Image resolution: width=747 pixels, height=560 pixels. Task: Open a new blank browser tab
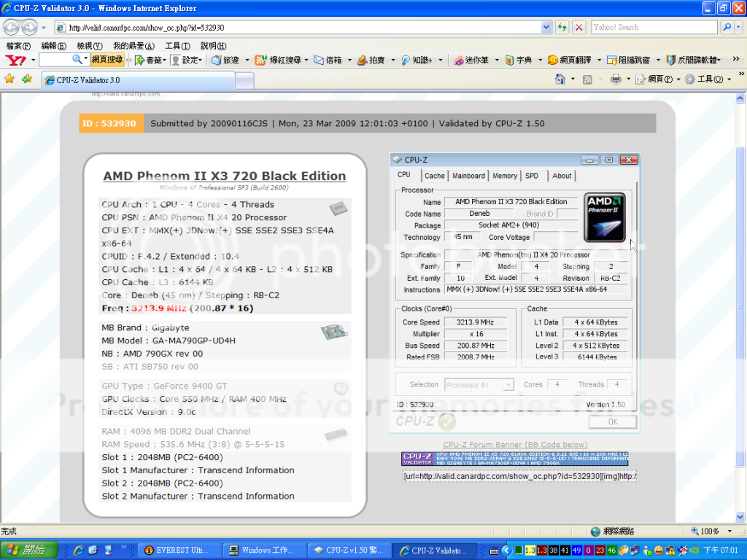coord(244,80)
